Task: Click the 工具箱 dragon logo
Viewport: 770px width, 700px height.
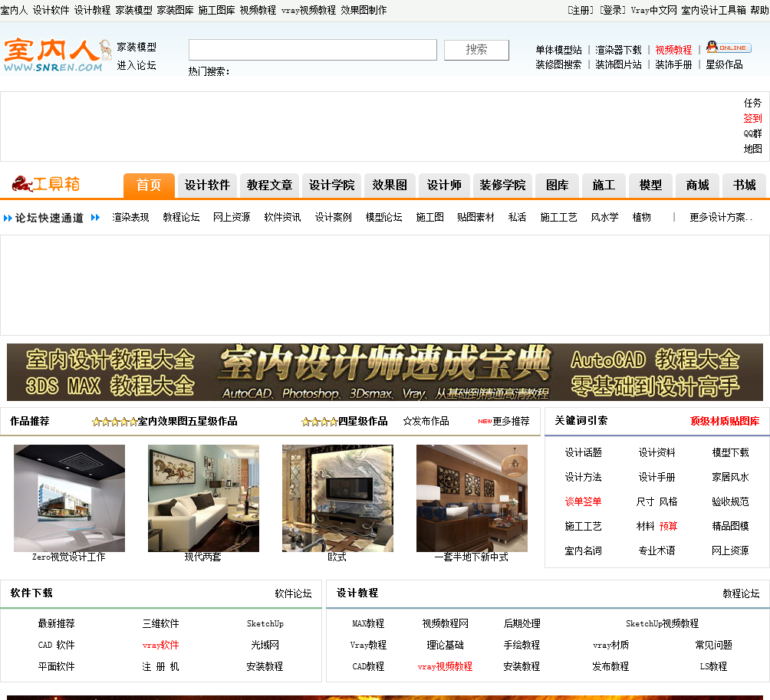Action: [x=46, y=184]
